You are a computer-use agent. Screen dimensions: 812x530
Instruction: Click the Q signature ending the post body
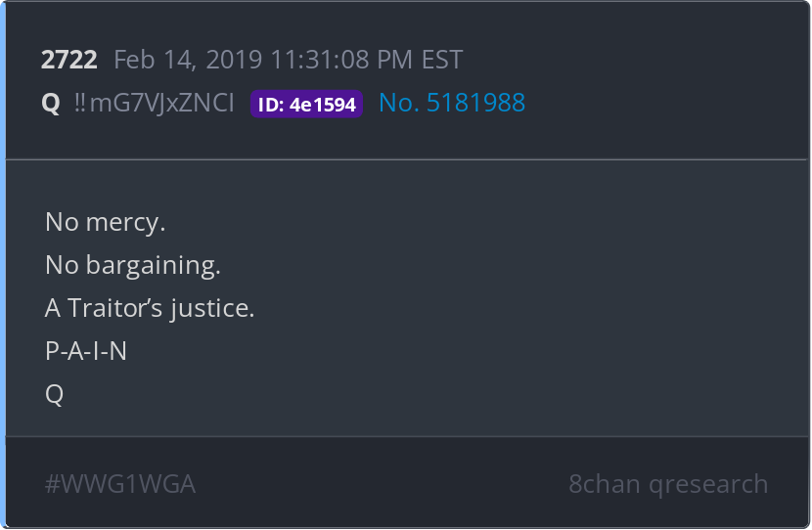(x=55, y=394)
